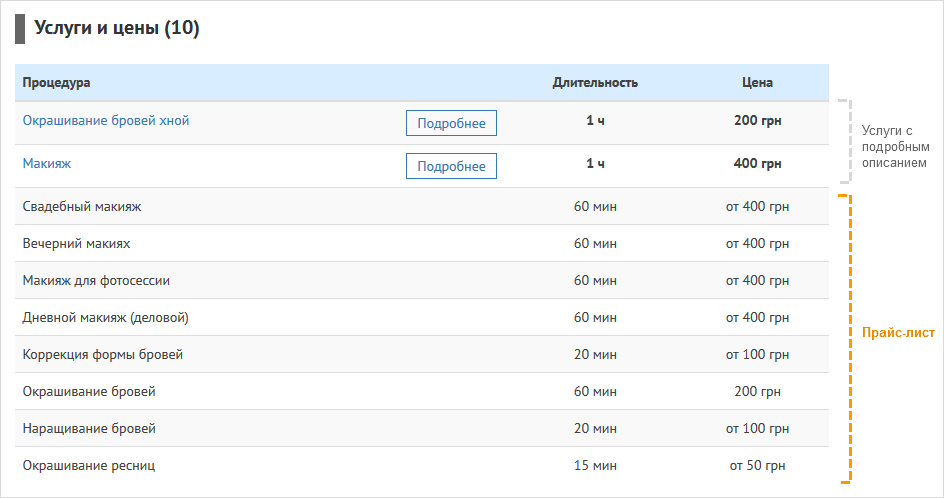The width and height of the screenshot is (944, 498).
Task: Click '200 грн' price for plain Окрашивание бровей
Action: click(x=757, y=391)
